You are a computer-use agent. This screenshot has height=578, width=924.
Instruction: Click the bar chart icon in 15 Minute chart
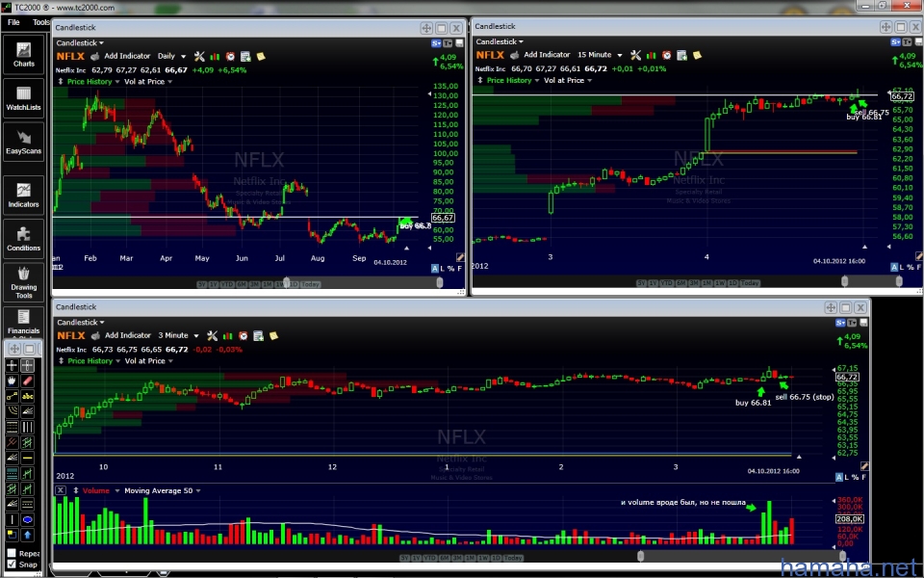tap(652, 55)
